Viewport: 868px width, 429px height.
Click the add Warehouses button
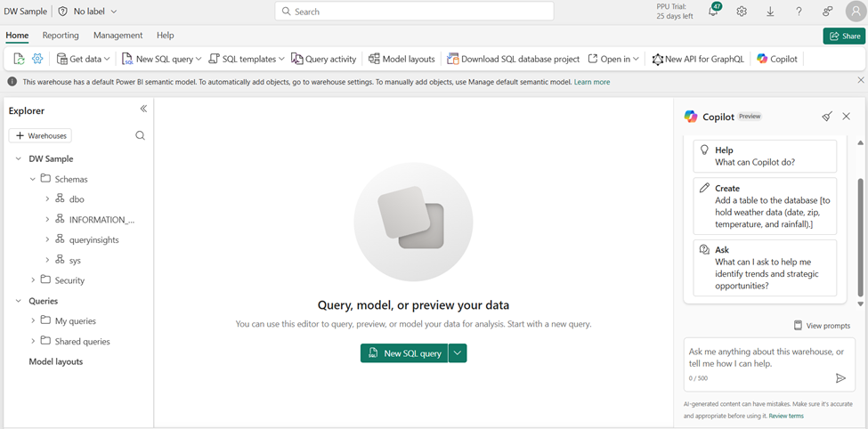[x=40, y=135]
